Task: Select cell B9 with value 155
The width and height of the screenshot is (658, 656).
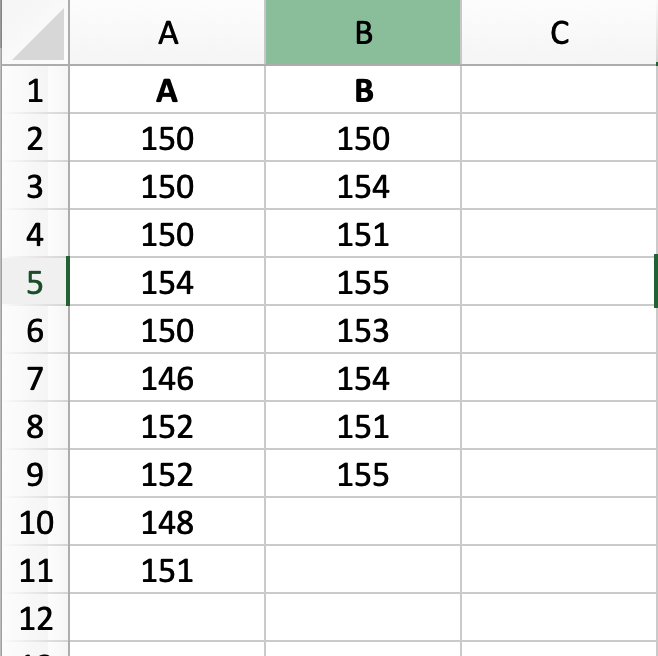Action: (363, 475)
